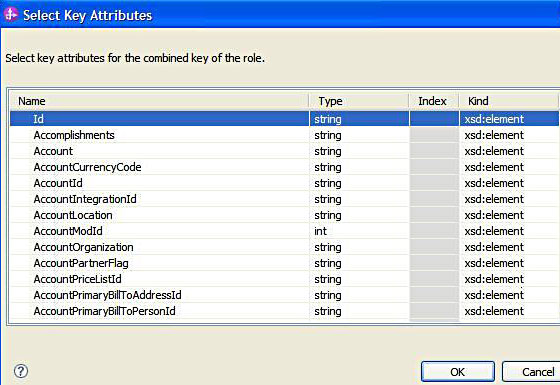
Task: Choose the Account attribute row
Action: click(x=284, y=151)
